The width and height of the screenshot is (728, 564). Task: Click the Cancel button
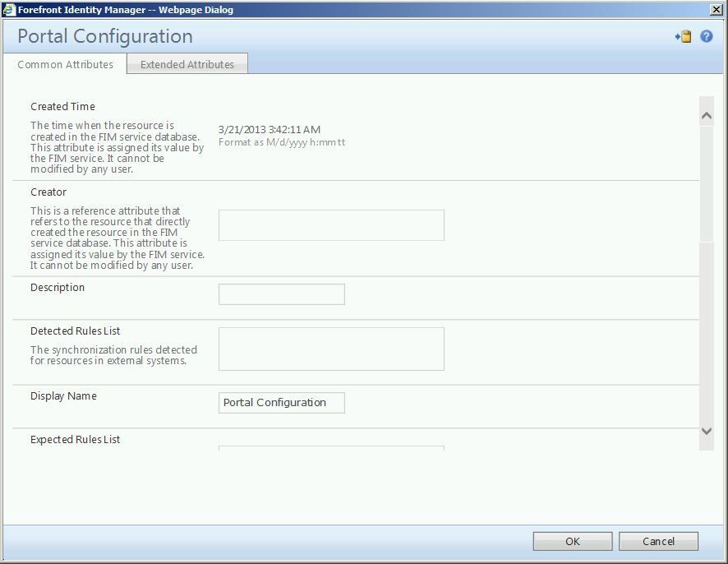[x=658, y=541]
